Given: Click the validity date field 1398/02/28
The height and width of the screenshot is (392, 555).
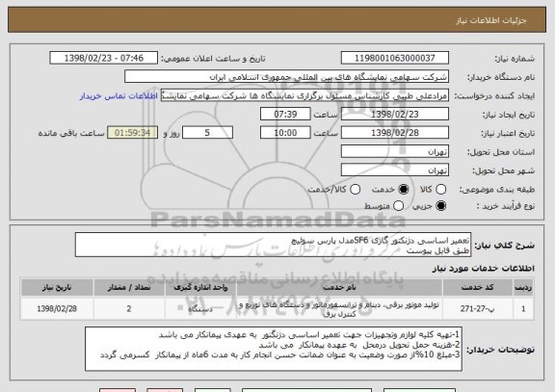Looking at the screenshot, I should click(395, 133).
